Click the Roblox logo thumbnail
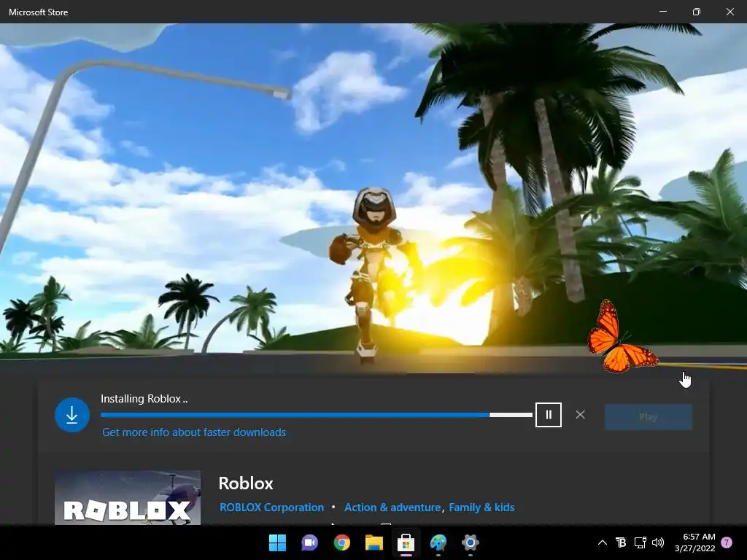Image resolution: width=747 pixels, height=560 pixels. coord(128,497)
